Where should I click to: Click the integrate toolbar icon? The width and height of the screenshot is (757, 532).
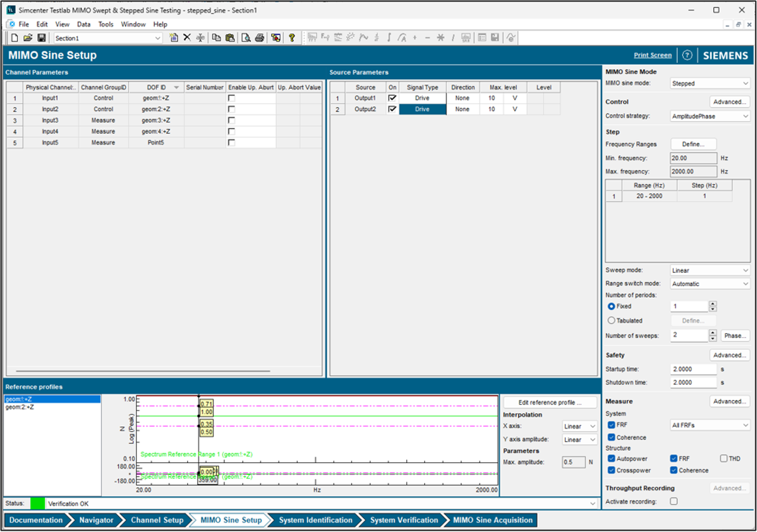(x=389, y=38)
